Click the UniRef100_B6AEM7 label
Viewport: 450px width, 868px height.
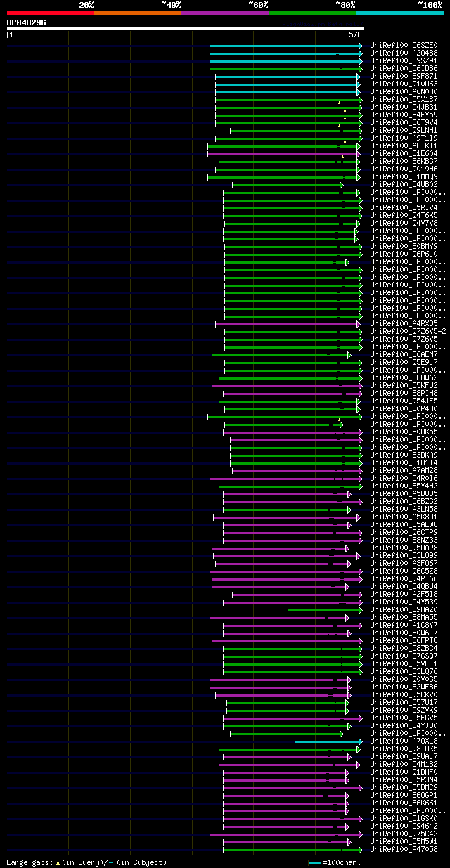pos(404,355)
